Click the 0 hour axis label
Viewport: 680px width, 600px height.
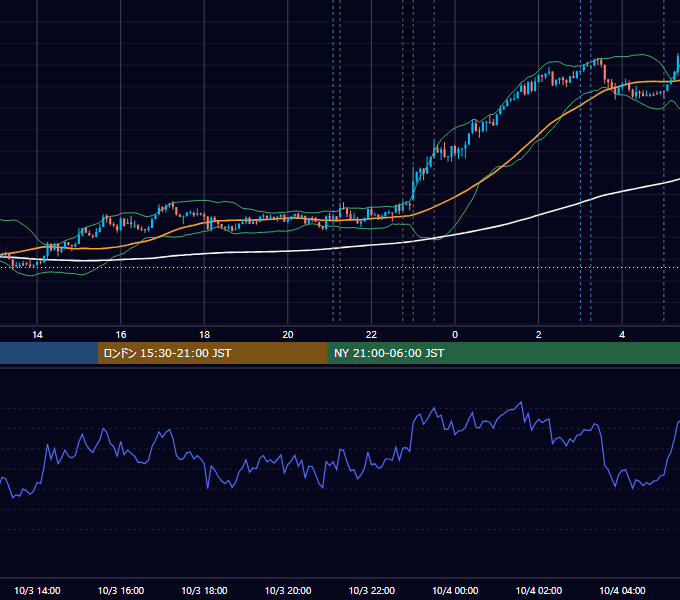(x=455, y=335)
